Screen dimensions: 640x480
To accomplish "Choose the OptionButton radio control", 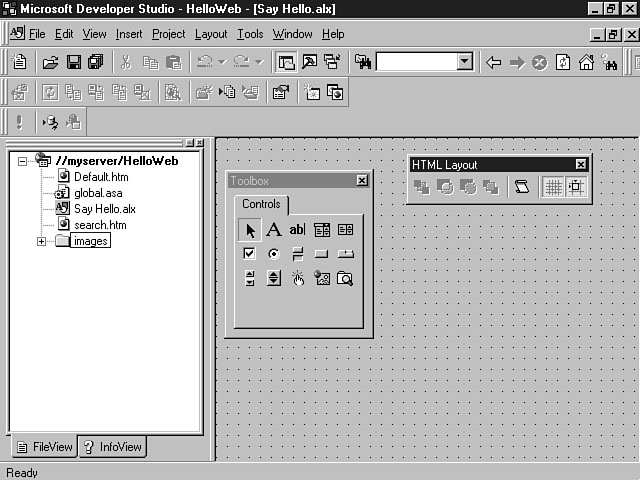I will pos(273,254).
